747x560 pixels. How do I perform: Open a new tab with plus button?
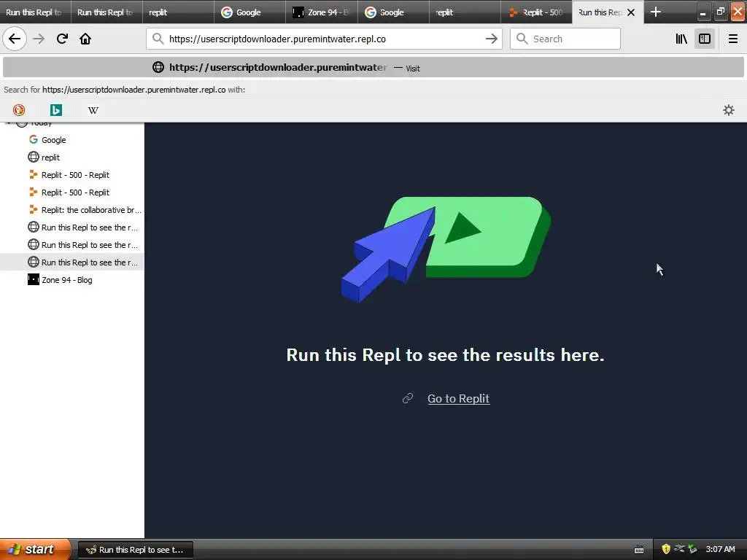[656, 12]
